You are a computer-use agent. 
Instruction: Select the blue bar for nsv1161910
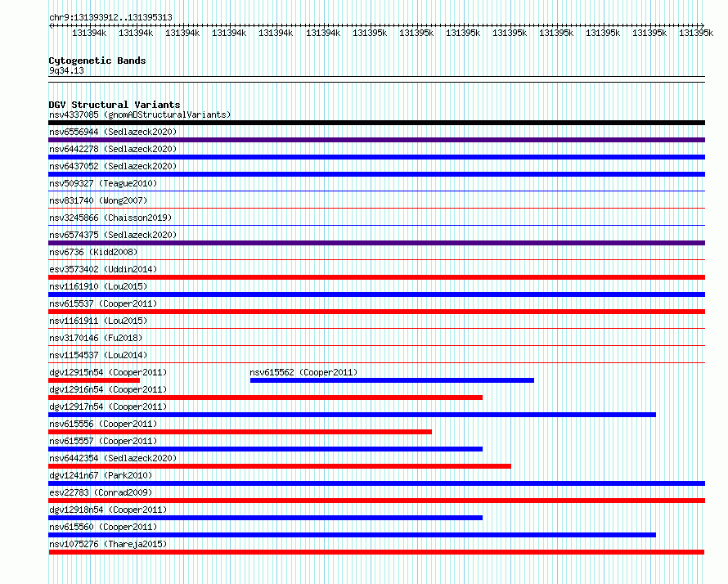point(376,294)
